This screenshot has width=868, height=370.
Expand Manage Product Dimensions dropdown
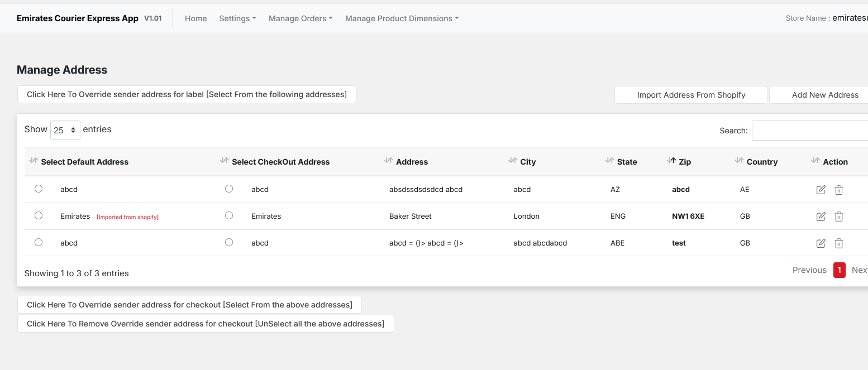402,18
